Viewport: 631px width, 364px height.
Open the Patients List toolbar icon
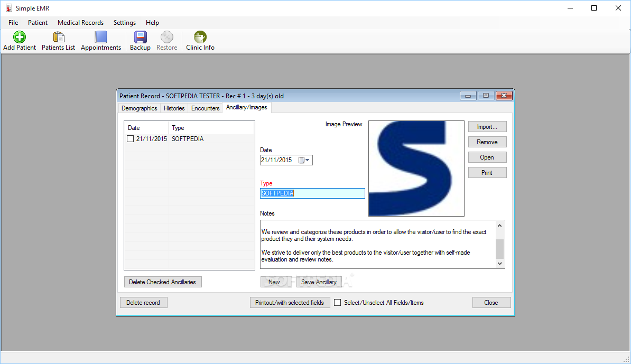coord(59,37)
